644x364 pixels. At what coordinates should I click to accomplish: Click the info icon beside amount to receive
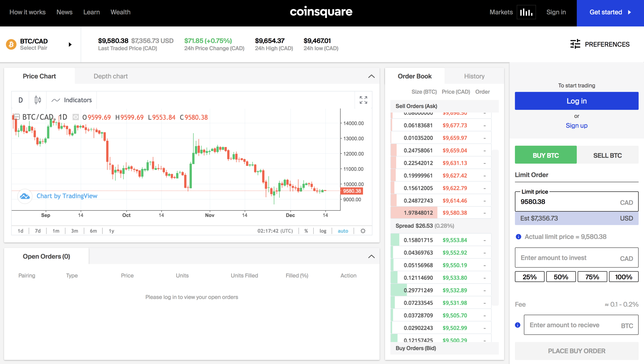(x=518, y=325)
